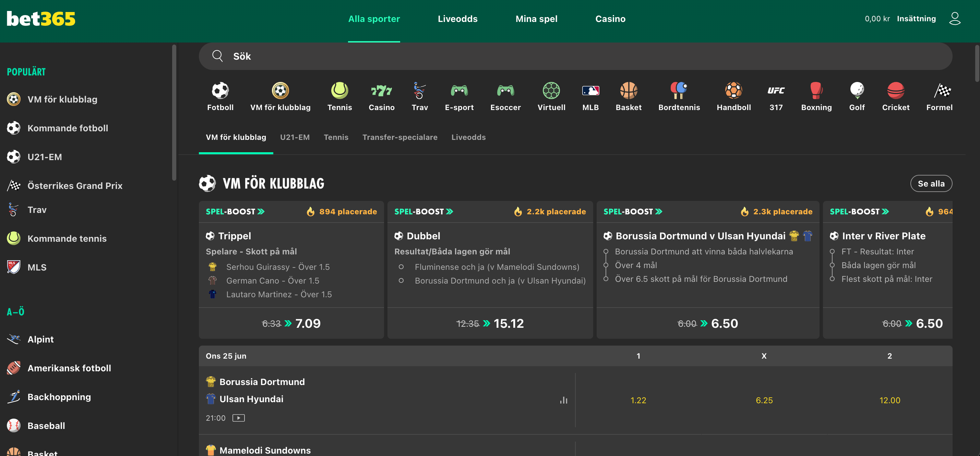Open Trav in the sidebar

point(27,209)
